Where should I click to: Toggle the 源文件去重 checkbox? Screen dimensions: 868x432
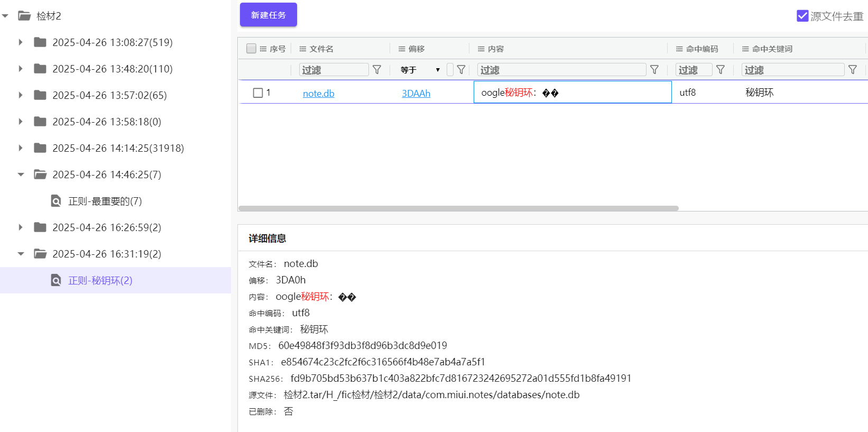802,16
